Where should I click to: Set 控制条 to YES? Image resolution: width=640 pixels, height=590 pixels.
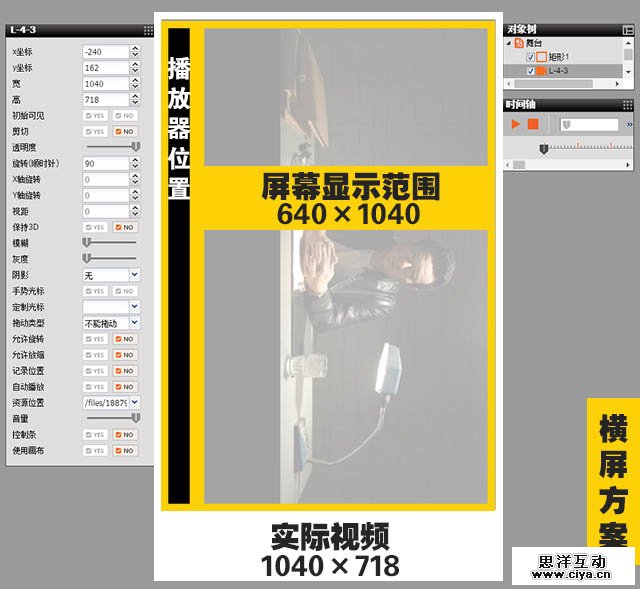tap(95, 435)
